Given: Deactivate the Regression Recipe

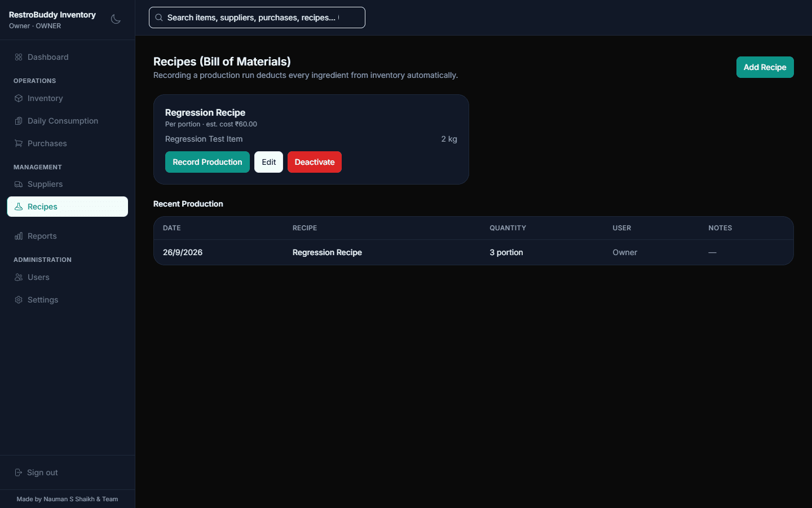Looking at the screenshot, I should (315, 162).
